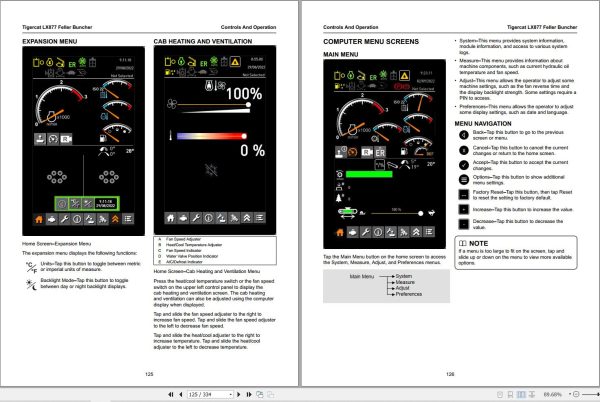This screenshot has height=402, width=600.
Task: Click the home icon in Cab Heating screen
Action: click(171, 218)
